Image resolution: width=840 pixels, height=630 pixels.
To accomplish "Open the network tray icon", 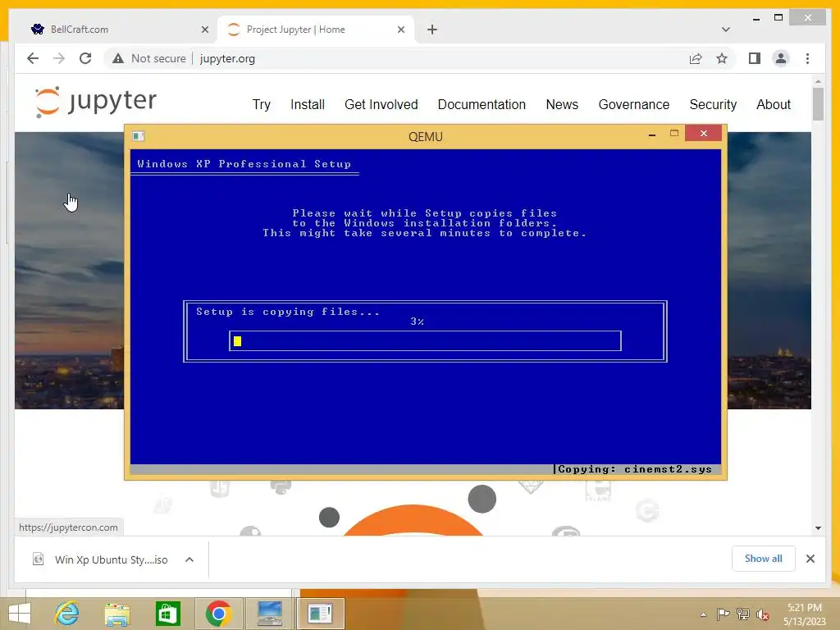I will [x=743, y=614].
